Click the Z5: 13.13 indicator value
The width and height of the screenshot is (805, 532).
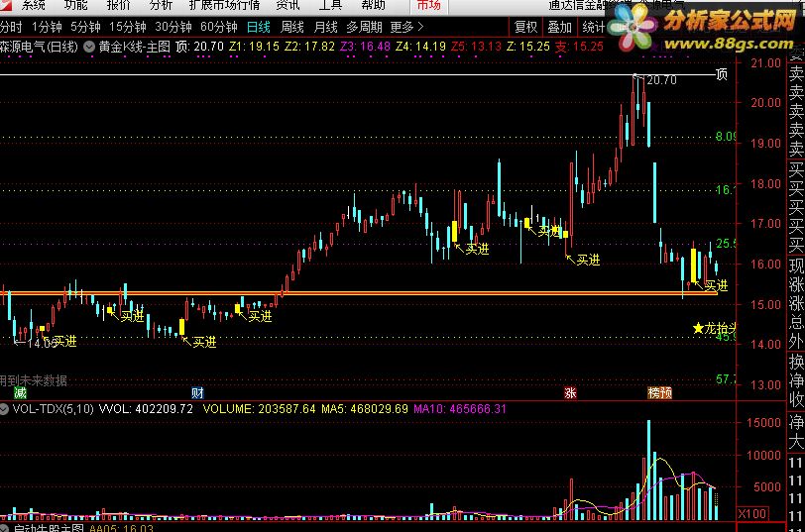coord(476,47)
